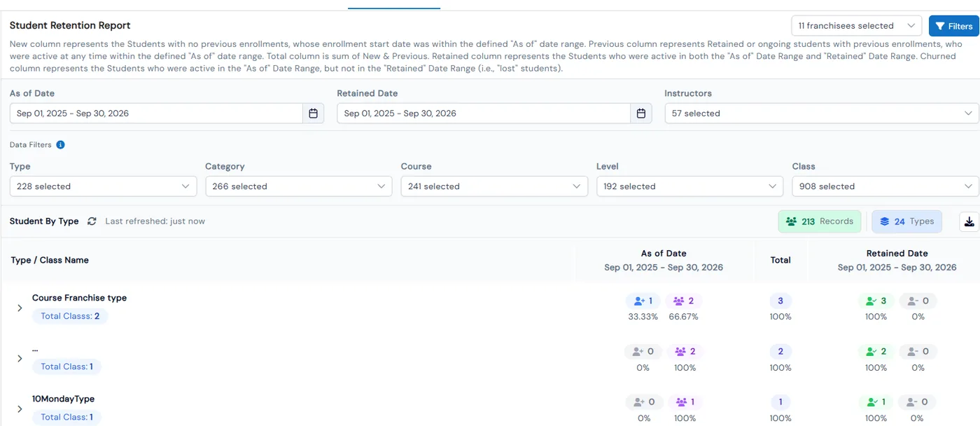This screenshot has height=426, width=980.
Task: Click Total Class: 1 badge under 10MondayType
Action: [x=67, y=417]
